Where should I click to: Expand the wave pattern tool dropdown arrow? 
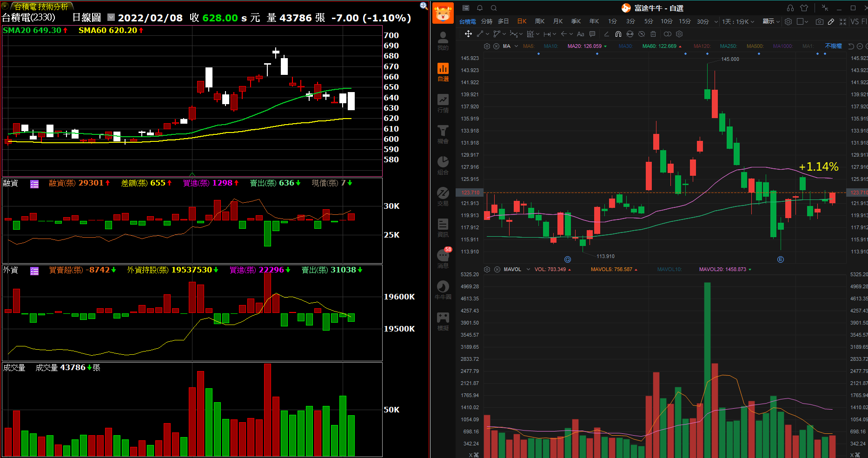point(521,34)
